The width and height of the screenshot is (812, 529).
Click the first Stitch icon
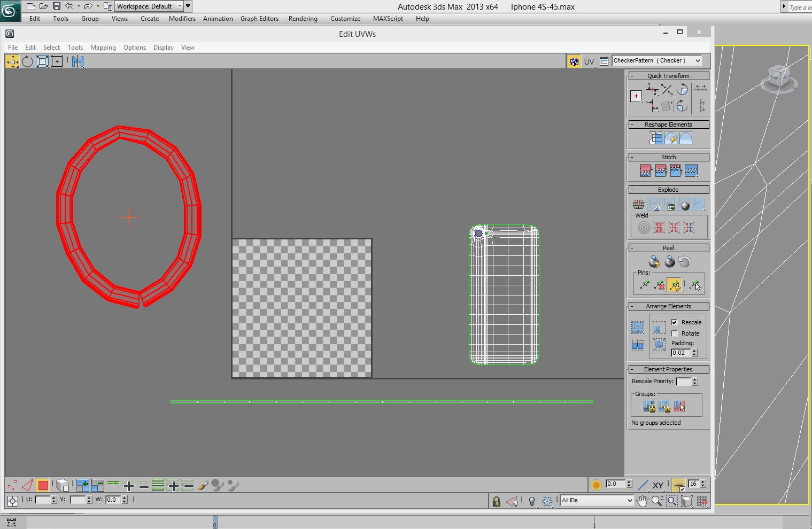pos(646,171)
